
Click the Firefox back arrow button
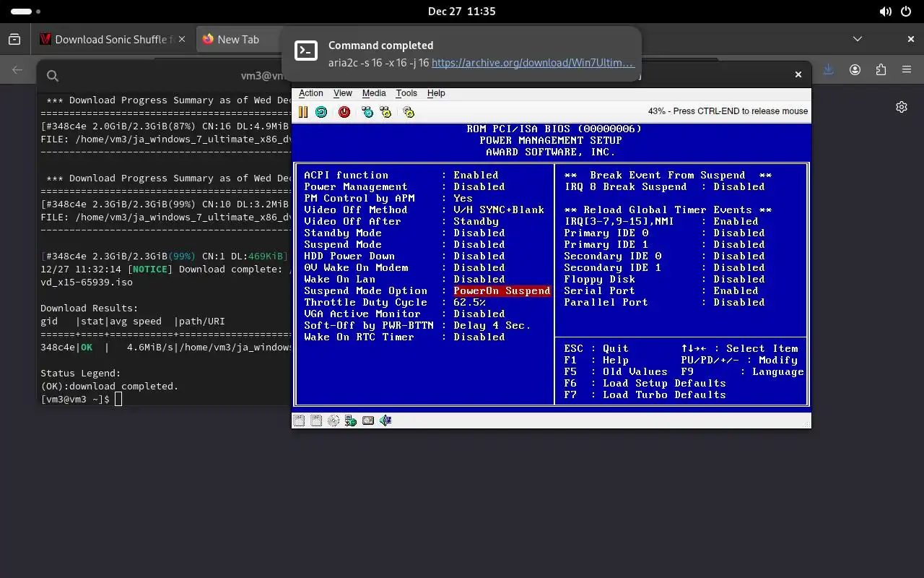pos(17,70)
